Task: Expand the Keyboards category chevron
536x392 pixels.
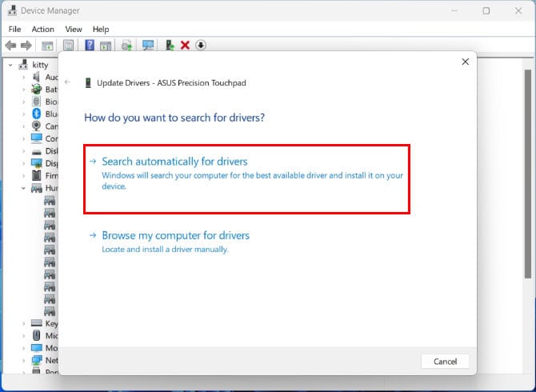Action: pos(23,323)
